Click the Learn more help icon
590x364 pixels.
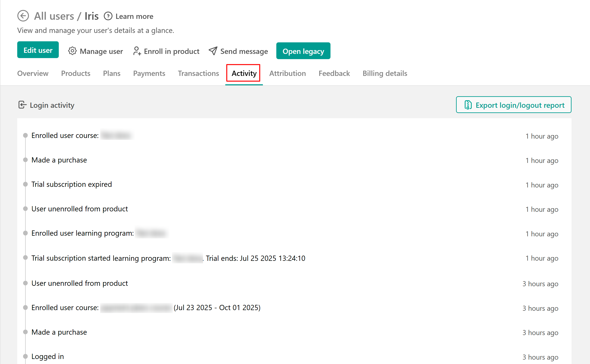[x=108, y=16]
